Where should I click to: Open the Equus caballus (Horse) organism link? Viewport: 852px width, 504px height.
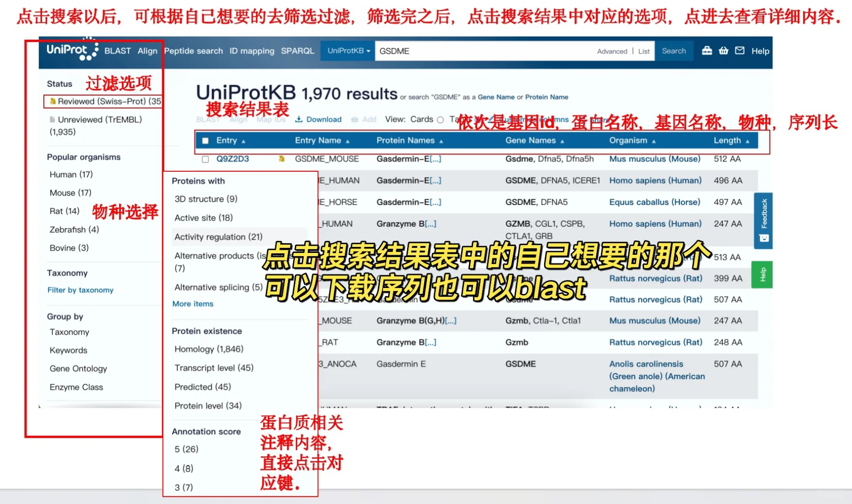pos(655,203)
